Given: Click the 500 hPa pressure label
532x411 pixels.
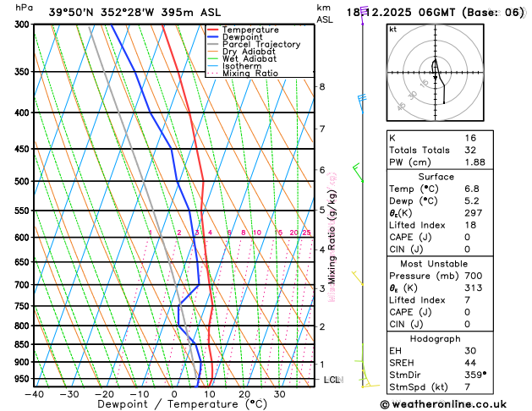Looking at the screenshot, I should 22,182.
